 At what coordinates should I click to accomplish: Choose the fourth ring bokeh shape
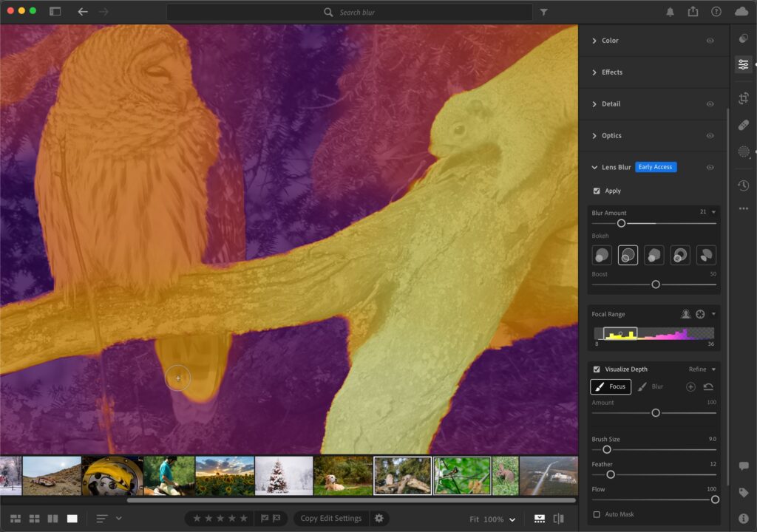point(680,255)
